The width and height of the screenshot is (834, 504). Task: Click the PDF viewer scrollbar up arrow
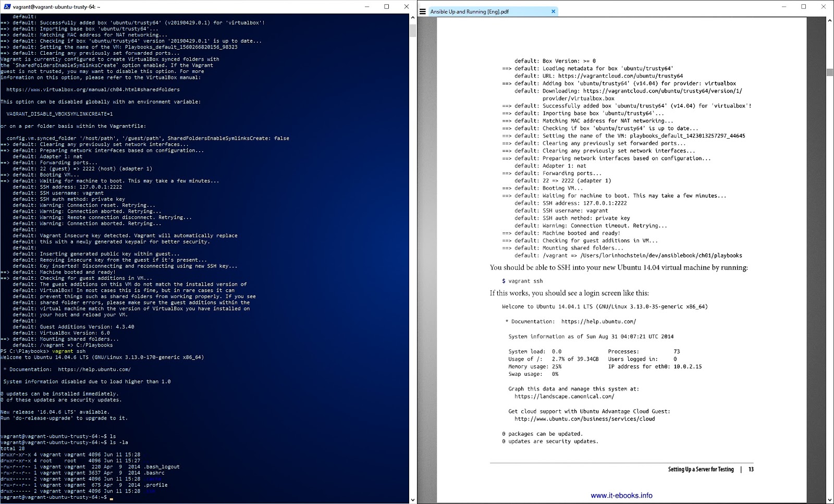pyautogui.click(x=830, y=21)
